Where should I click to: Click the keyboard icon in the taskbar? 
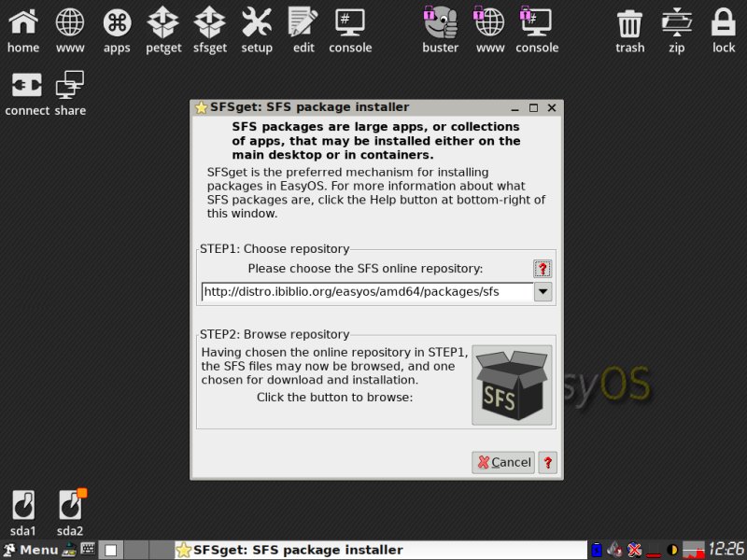coord(88,550)
